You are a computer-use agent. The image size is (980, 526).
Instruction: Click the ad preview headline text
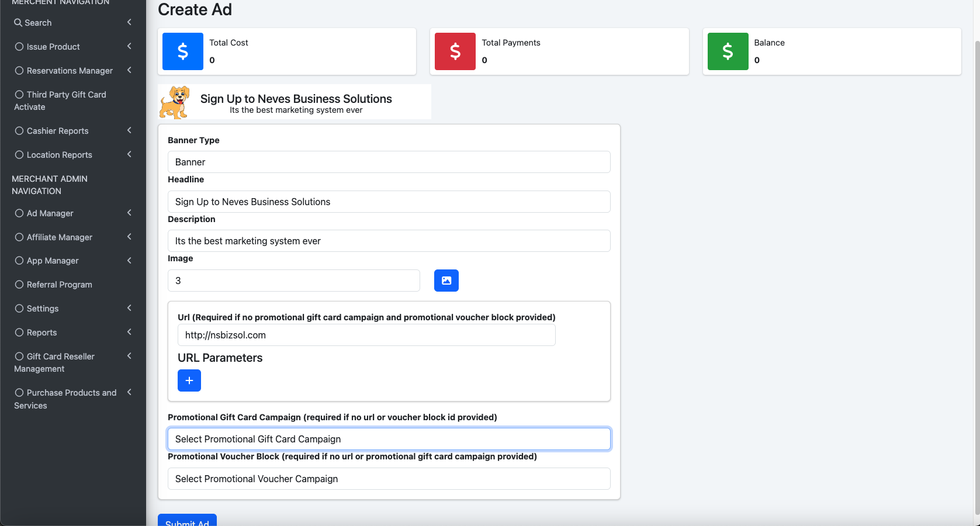tap(296, 99)
